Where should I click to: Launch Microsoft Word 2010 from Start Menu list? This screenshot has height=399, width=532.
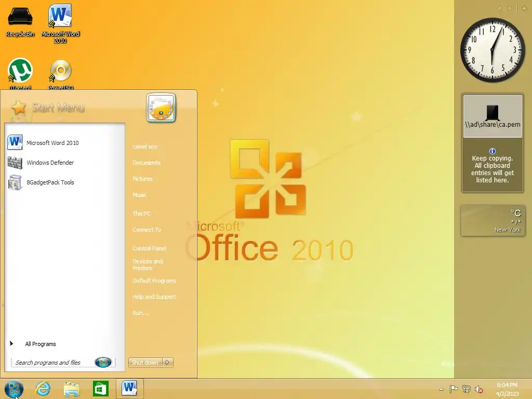pyautogui.click(x=64, y=143)
